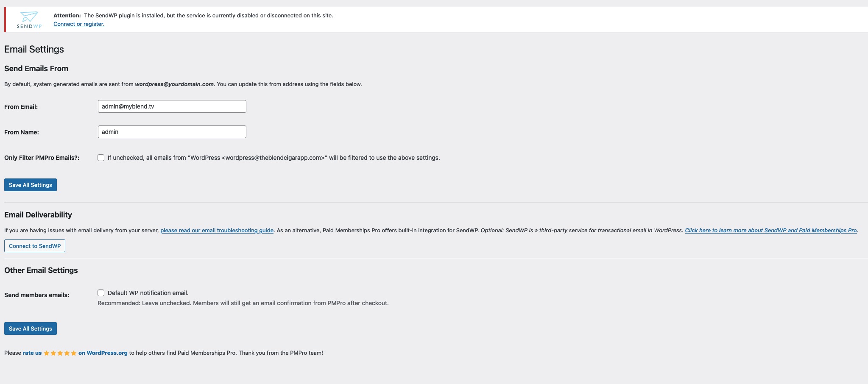Click the Only Filter PMPro Emails label
Screen dimensions: 868x384
coord(42,158)
